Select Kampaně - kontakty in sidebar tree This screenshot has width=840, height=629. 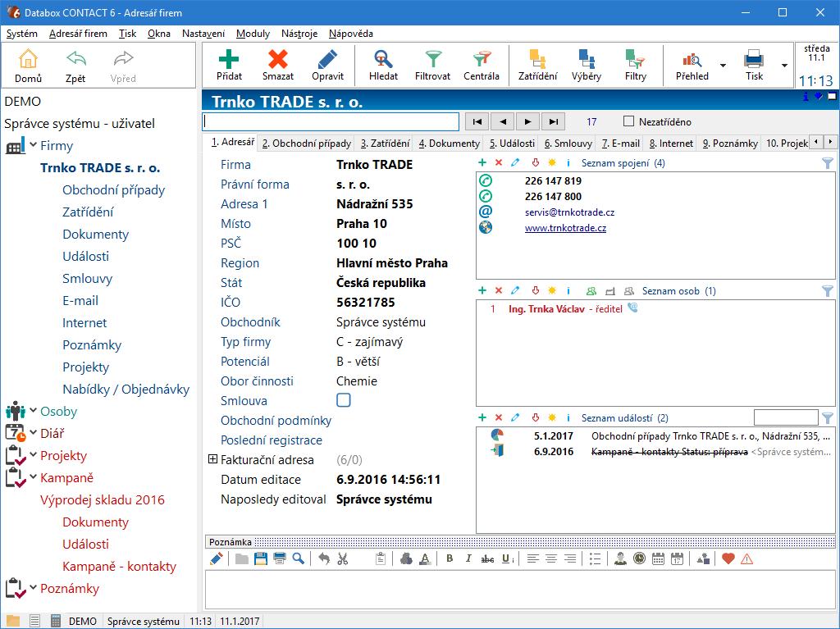click(119, 566)
